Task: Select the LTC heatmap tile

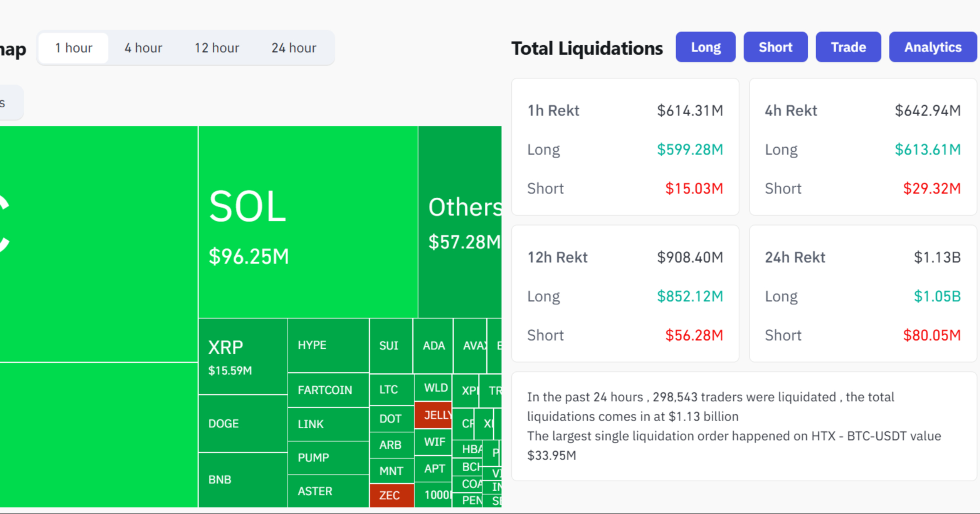Action: (391, 390)
